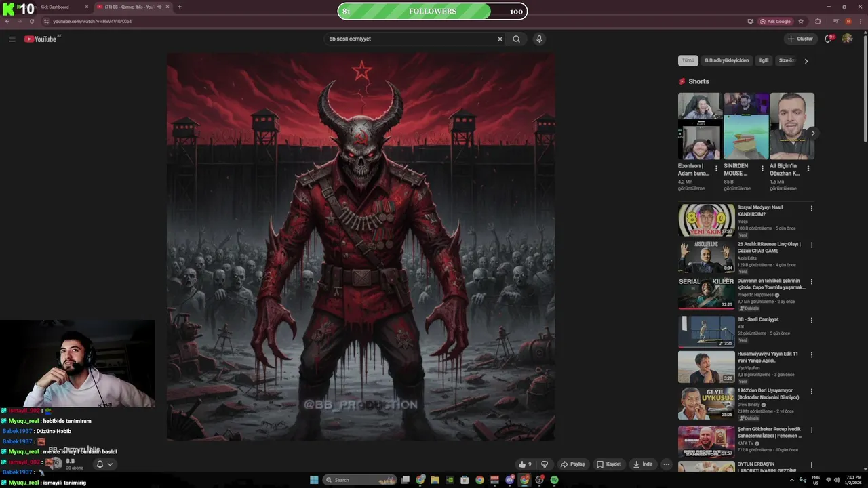
Task: Open 'Husamvivyuiyu Yayın Edit 11' video title
Action: coord(768,357)
